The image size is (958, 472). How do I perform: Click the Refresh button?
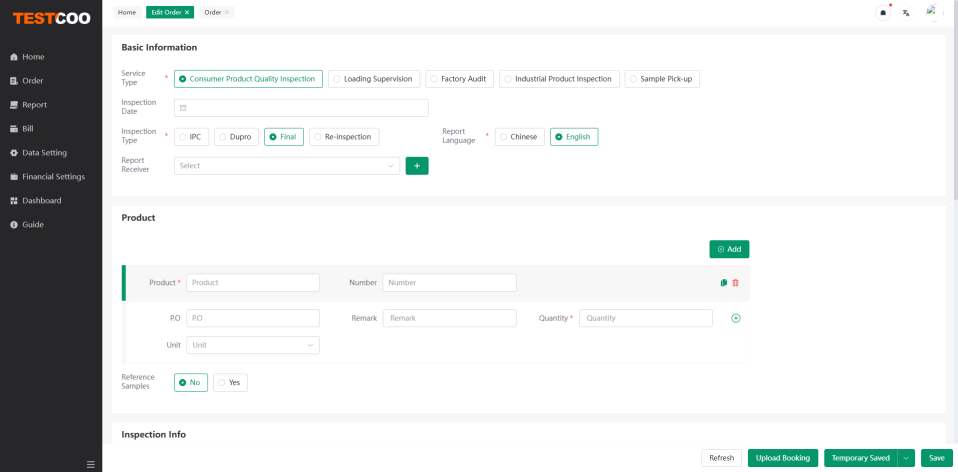pyautogui.click(x=722, y=458)
